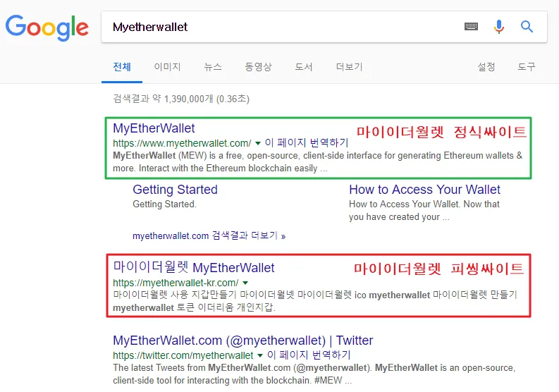Expand the dropdown arrow beside the myetherwallet-kr.com URL
The height and width of the screenshot is (392, 559).
pos(245,283)
